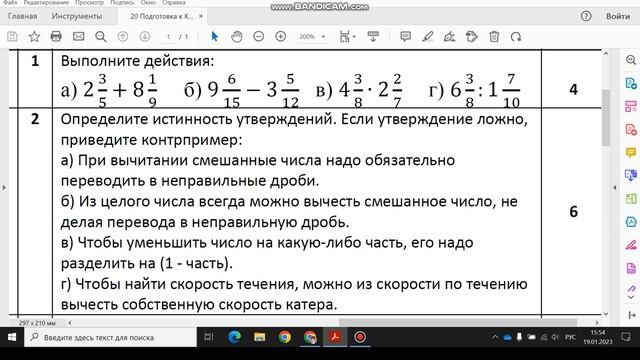The image size is (640, 360).
Task: Launch Microsoft Edge from taskbar
Action: [x=234, y=337]
